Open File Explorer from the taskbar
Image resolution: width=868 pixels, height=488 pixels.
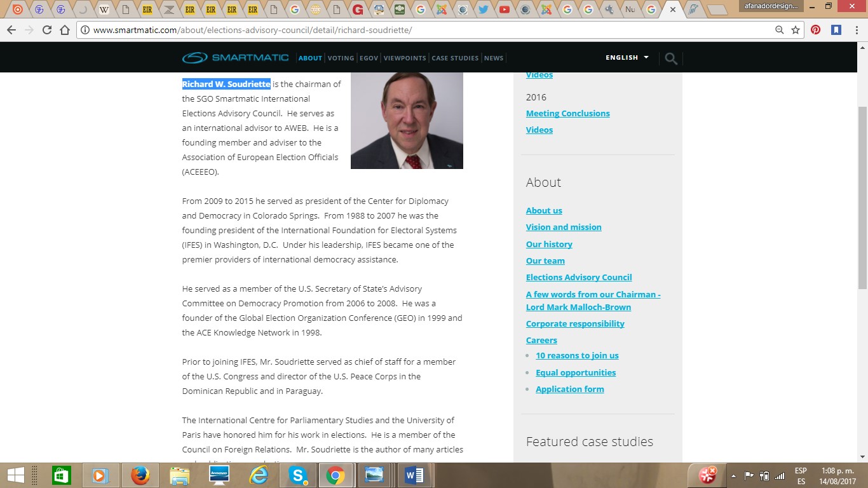(x=179, y=475)
